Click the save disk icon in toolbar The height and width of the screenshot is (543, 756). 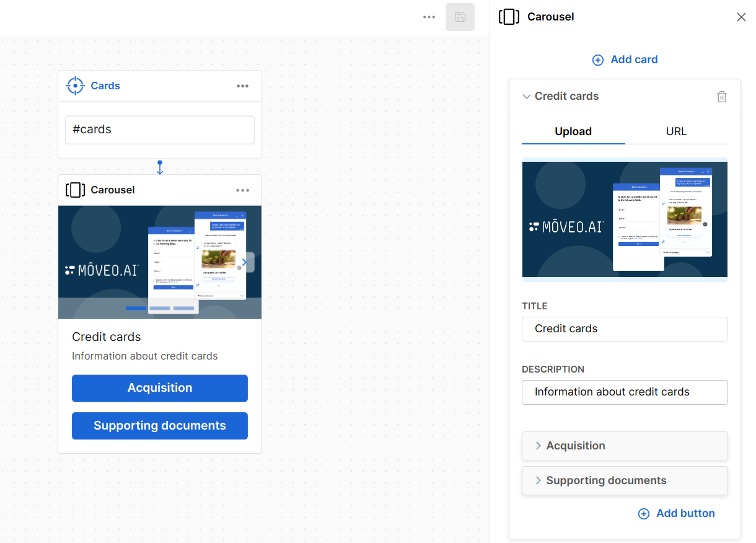pyautogui.click(x=460, y=17)
